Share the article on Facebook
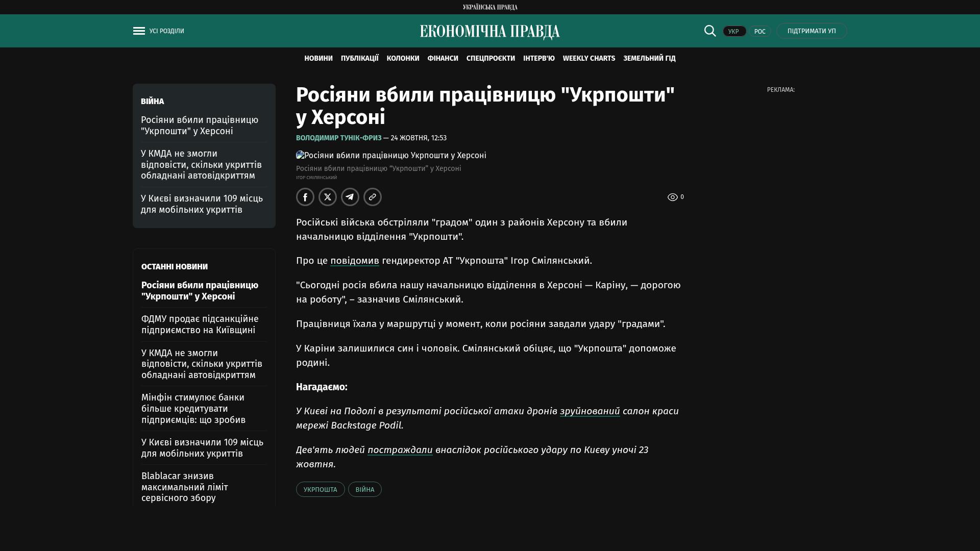Image resolution: width=980 pixels, height=551 pixels. pos(305,197)
